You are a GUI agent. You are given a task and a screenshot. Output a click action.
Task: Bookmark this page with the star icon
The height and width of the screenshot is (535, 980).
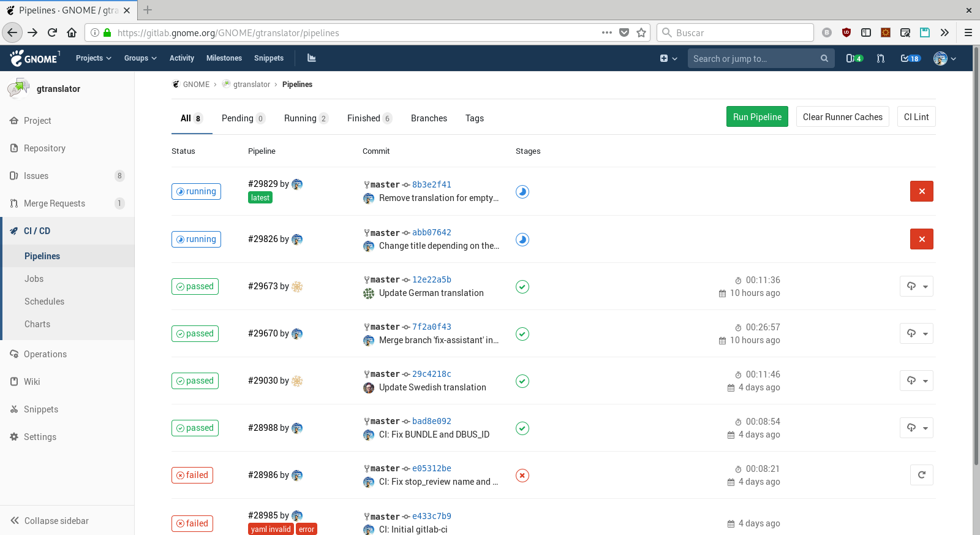(x=641, y=32)
